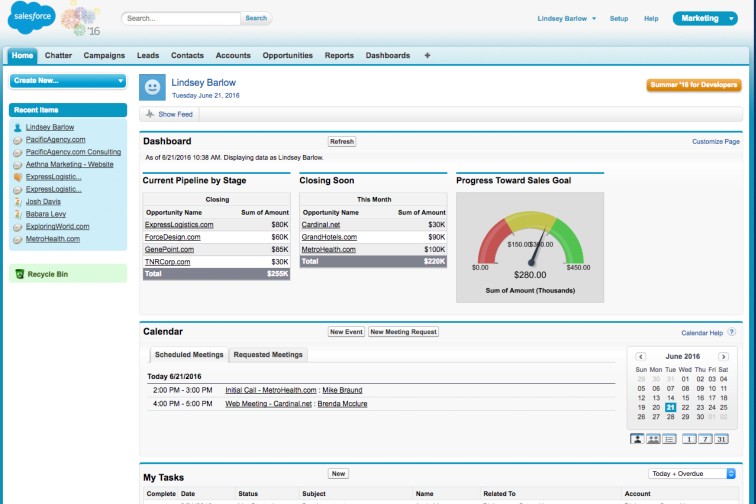The width and height of the screenshot is (756, 504).
Task: Open the GrandHotels.com opportunity
Action: coord(329,237)
